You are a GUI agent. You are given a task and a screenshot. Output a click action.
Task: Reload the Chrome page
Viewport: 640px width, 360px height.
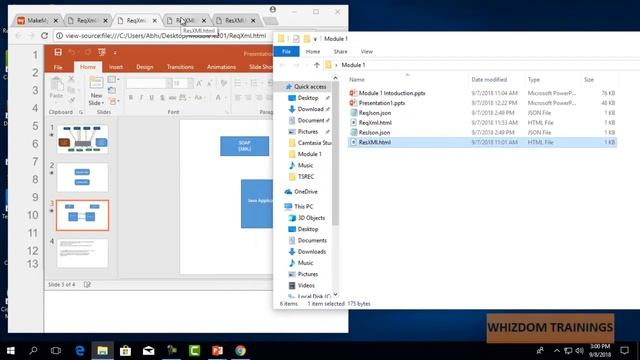click(44, 36)
